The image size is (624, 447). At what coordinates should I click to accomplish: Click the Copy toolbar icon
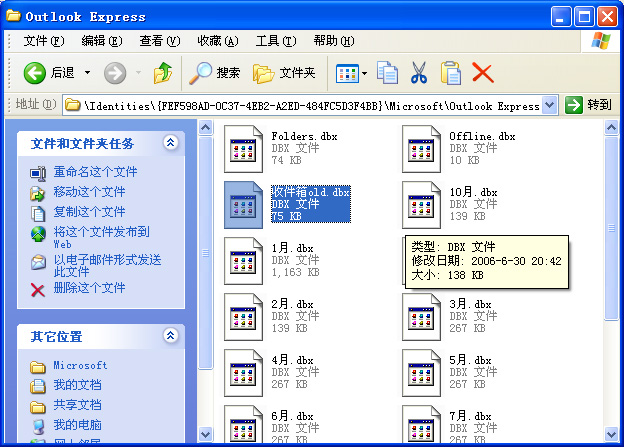click(x=387, y=73)
